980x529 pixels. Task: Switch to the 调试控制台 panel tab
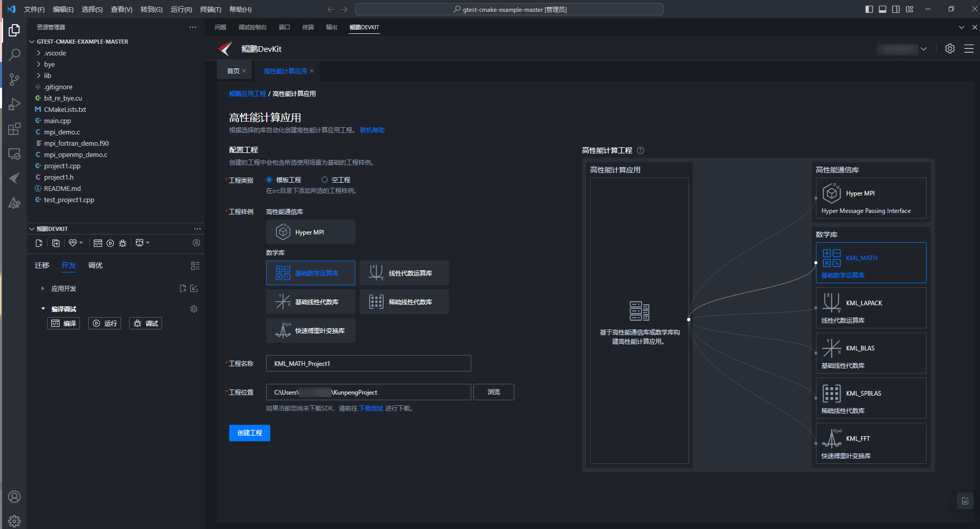tap(252, 27)
